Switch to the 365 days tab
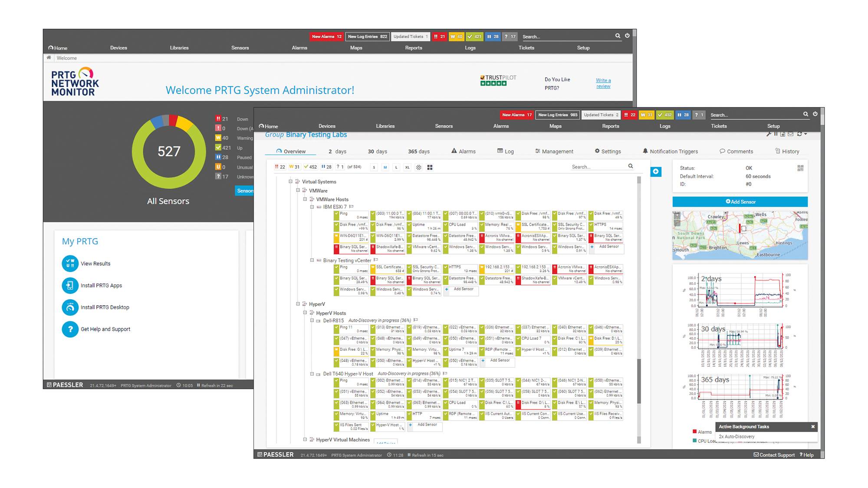The image size is (868, 488). [418, 151]
